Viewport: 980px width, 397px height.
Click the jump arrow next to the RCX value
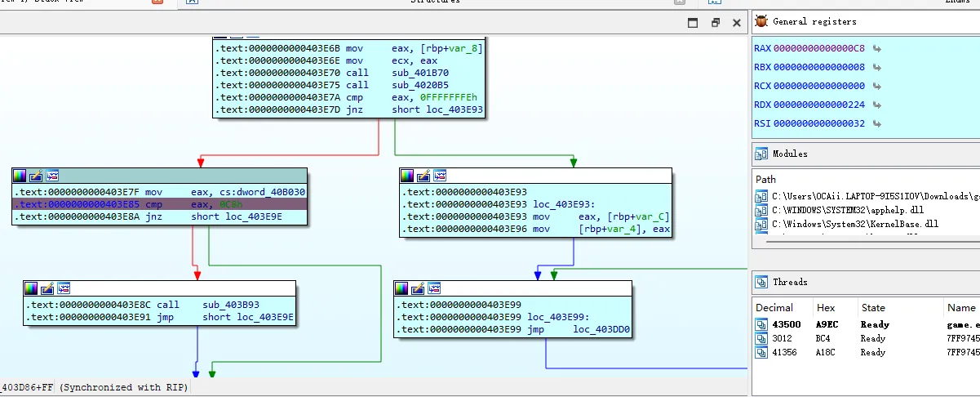pyautogui.click(x=877, y=86)
